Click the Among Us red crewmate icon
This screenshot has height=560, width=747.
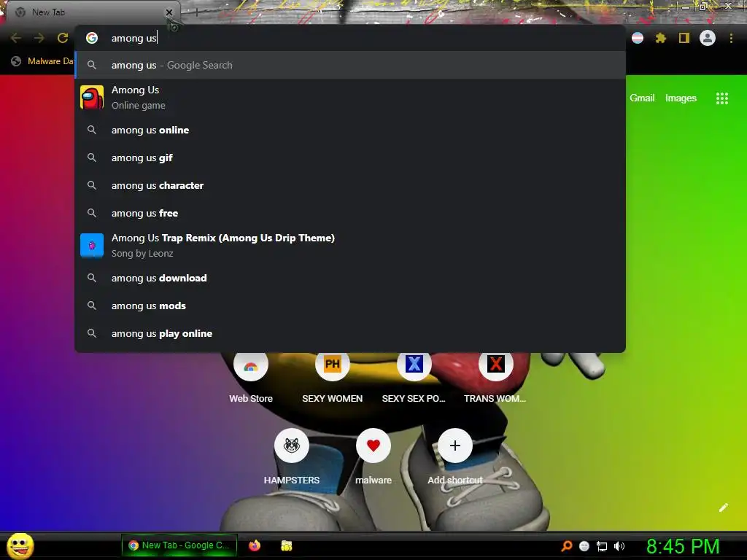tap(92, 98)
